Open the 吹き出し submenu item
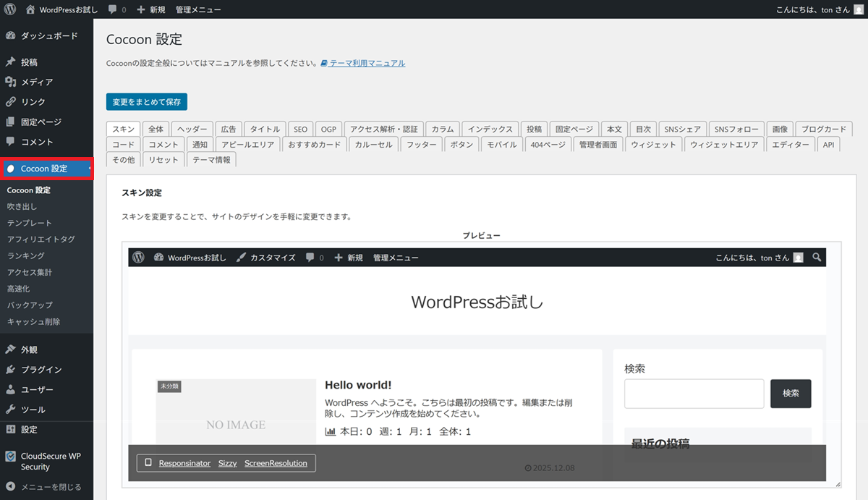The image size is (868, 500). click(22, 207)
